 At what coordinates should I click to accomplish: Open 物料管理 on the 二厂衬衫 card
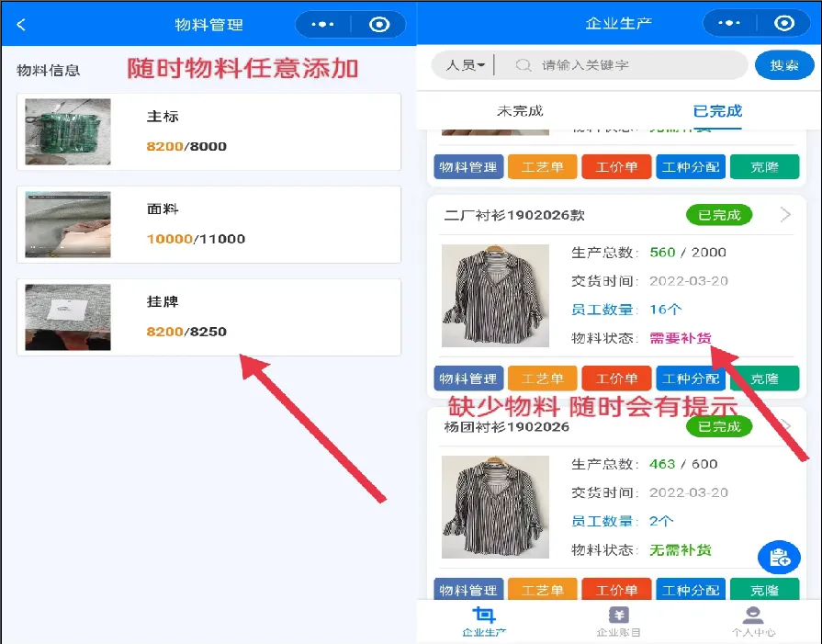tap(468, 378)
